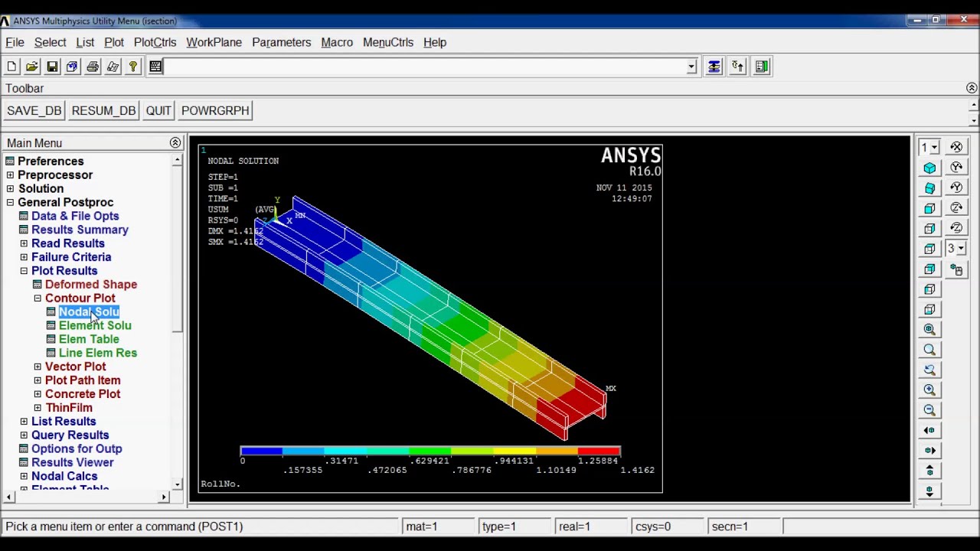Collapse the Toolbar panel with chevron
Image resolution: width=980 pixels, height=551 pixels.
tap(972, 88)
